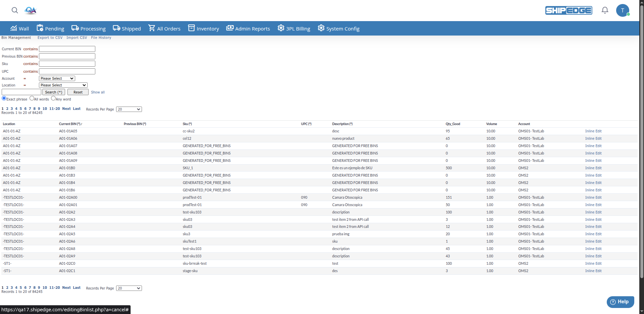Click top pagination Next link
Viewport: 644px width, 314px height.
[x=66, y=109]
